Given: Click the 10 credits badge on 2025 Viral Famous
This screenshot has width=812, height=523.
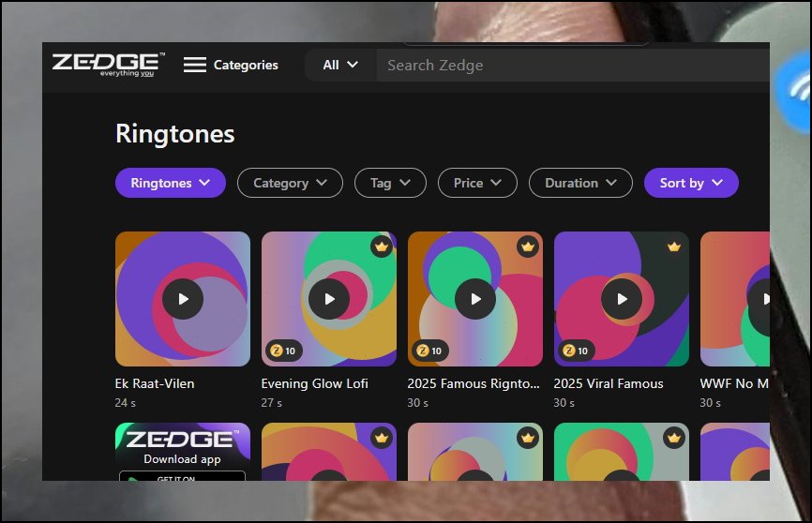Looking at the screenshot, I should 577,351.
